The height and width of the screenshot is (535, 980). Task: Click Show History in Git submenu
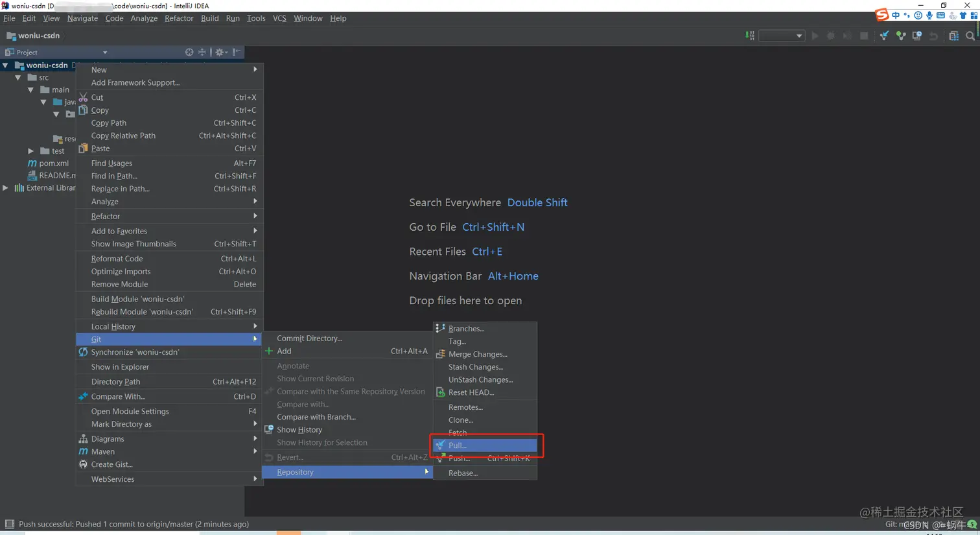pyautogui.click(x=347, y=430)
